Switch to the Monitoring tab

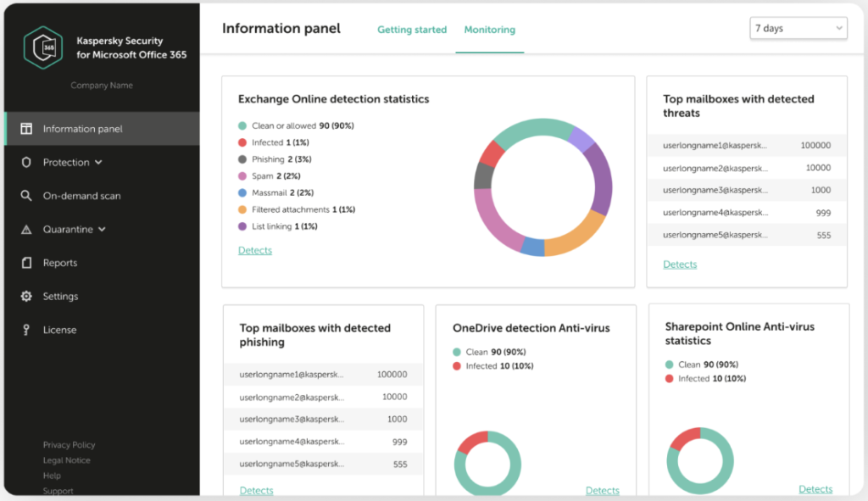pyautogui.click(x=489, y=30)
